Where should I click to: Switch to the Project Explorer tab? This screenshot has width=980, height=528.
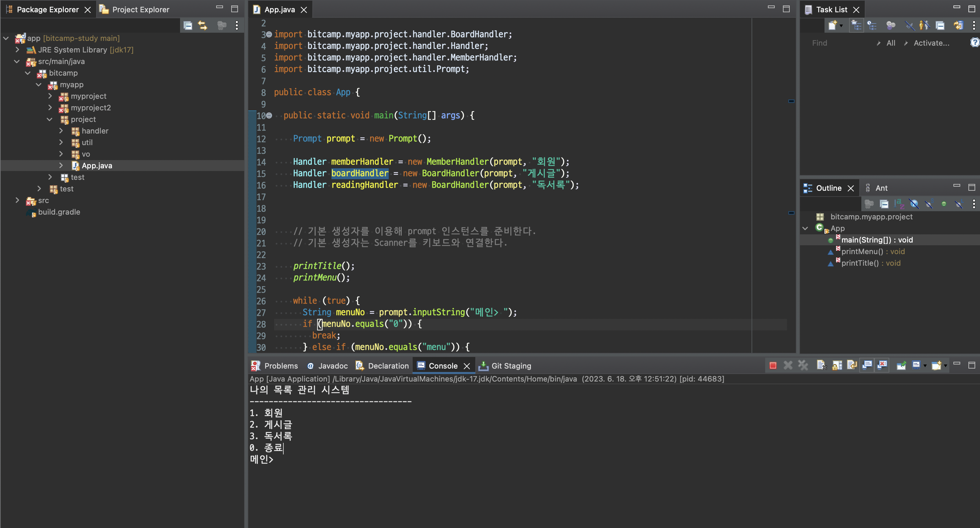140,10
